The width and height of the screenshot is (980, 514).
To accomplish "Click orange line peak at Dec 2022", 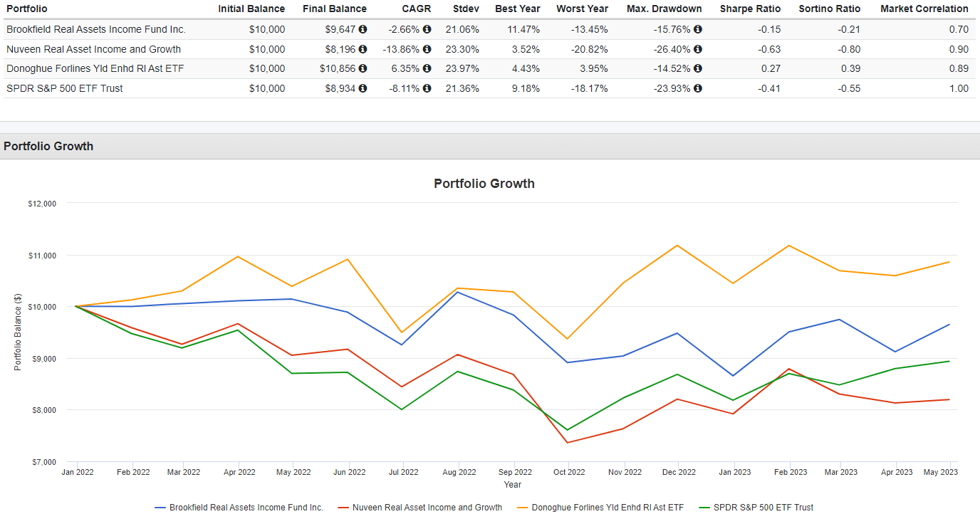I will tap(677, 246).
